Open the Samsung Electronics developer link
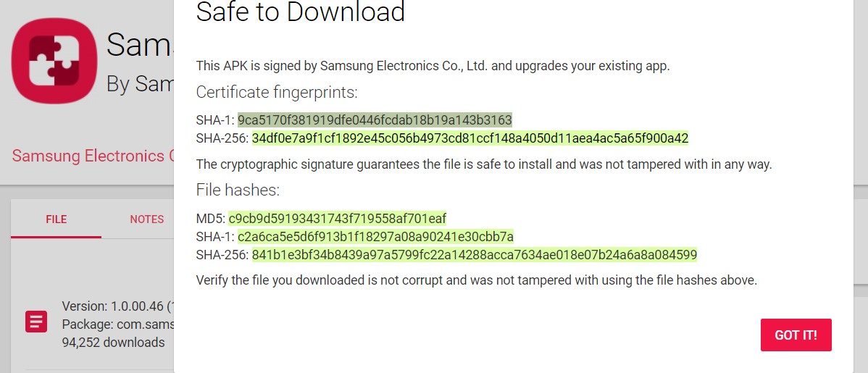This screenshot has width=868, height=373. tap(93, 156)
